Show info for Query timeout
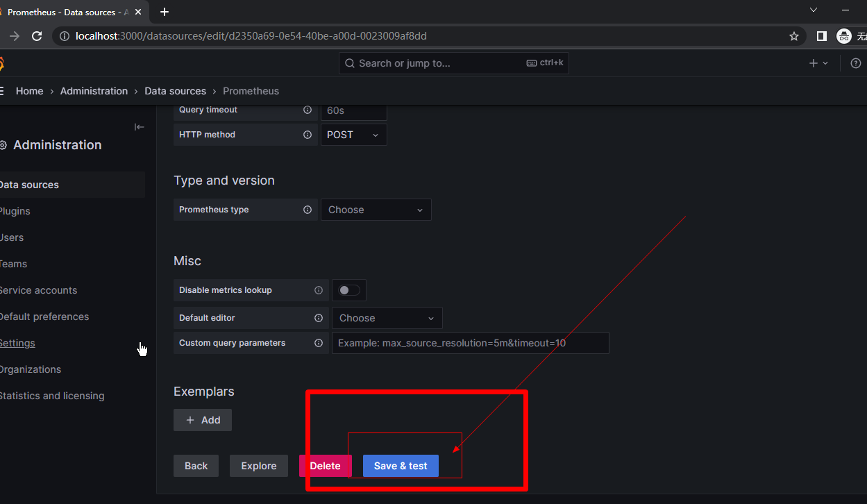 coord(308,110)
